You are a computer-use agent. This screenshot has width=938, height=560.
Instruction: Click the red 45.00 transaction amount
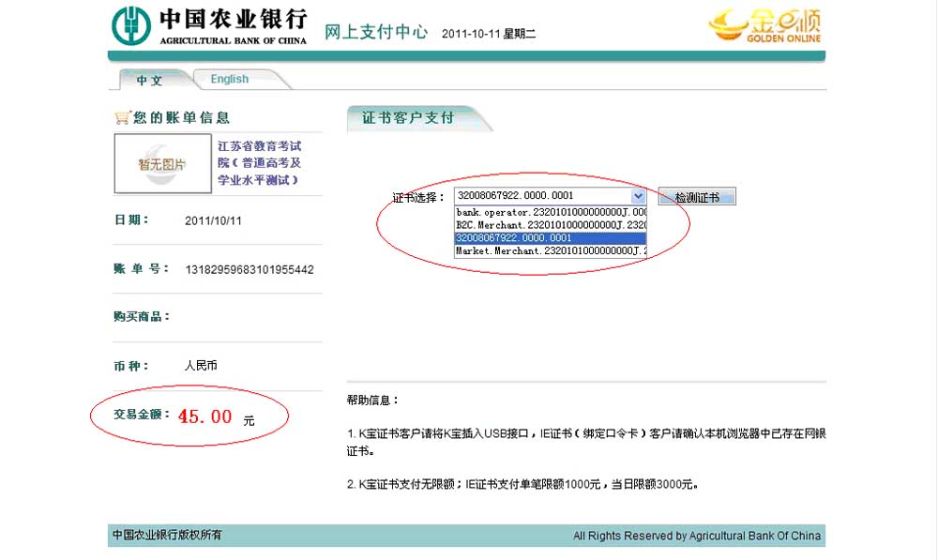[204, 417]
